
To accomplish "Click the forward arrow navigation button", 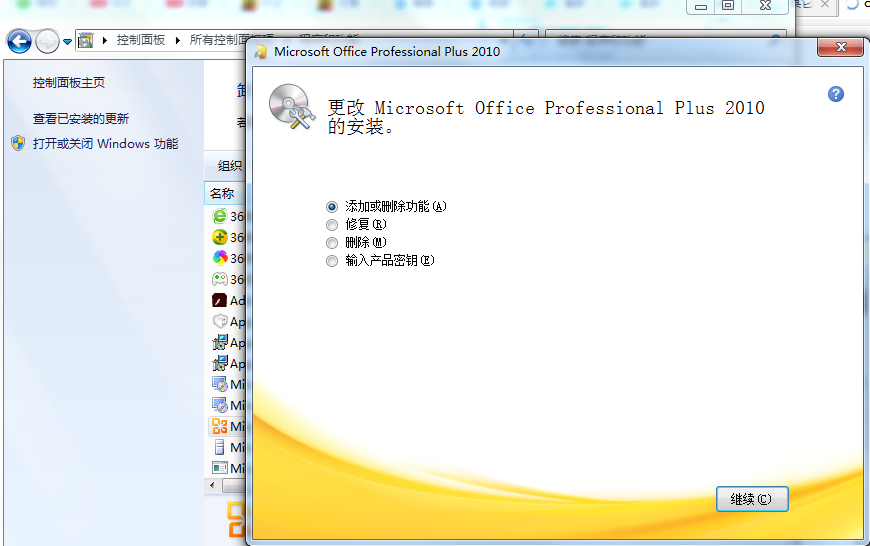I will [x=47, y=41].
